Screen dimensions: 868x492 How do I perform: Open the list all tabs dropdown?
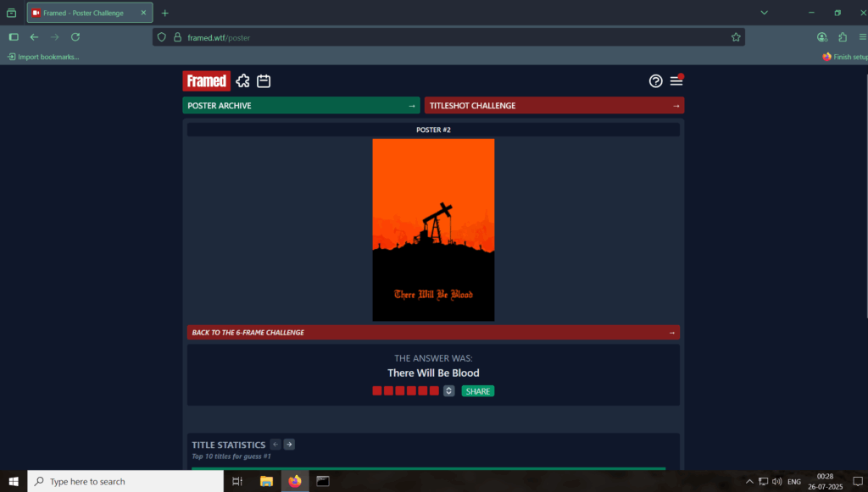coord(764,13)
